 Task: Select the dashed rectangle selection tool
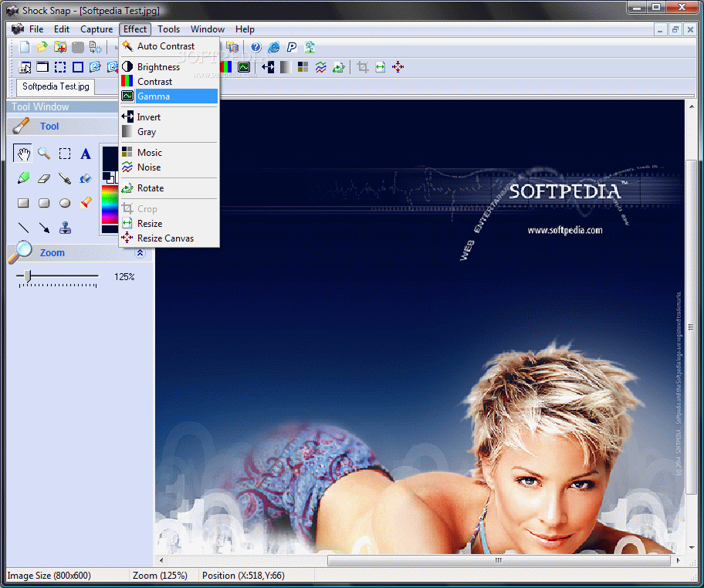pos(65,154)
